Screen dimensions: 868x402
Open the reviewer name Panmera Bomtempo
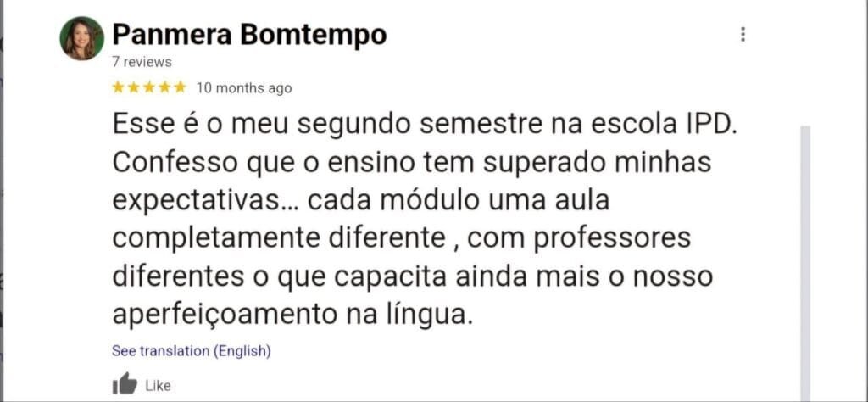coord(249,35)
